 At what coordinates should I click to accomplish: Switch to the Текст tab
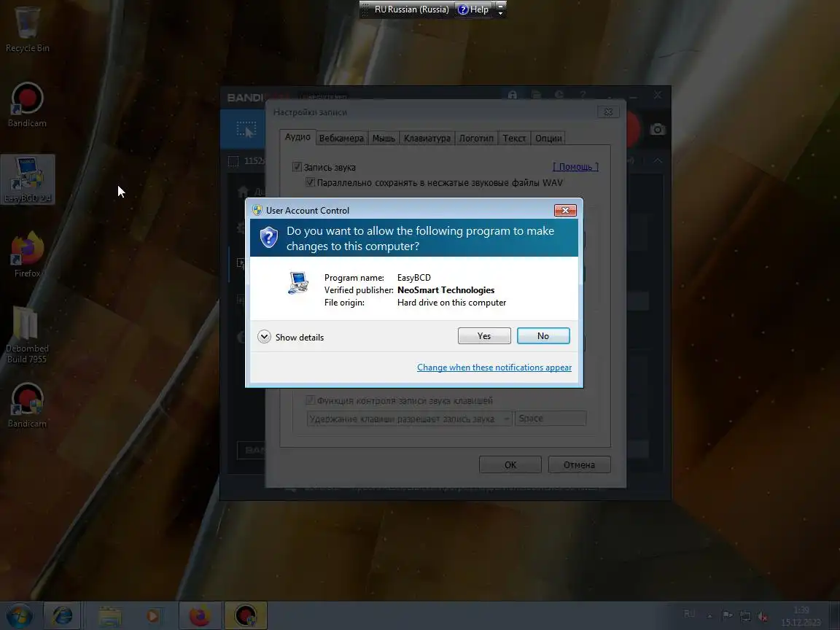click(514, 139)
